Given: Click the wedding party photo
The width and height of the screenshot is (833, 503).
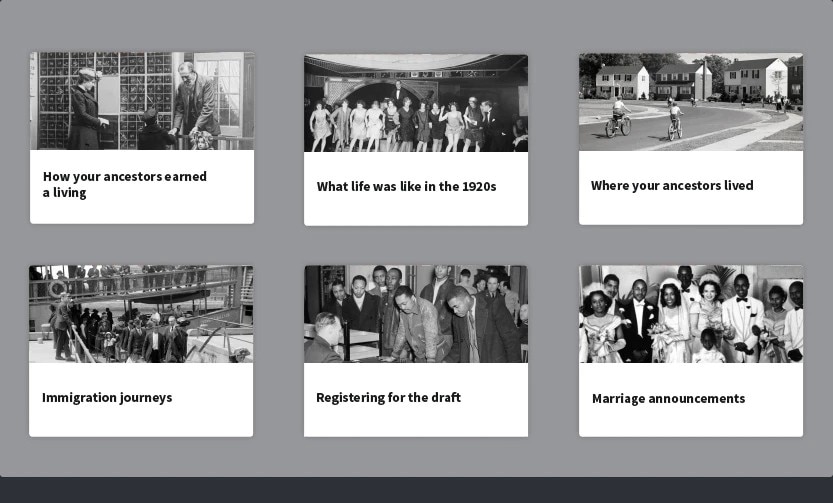Looking at the screenshot, I should [690, 313].
